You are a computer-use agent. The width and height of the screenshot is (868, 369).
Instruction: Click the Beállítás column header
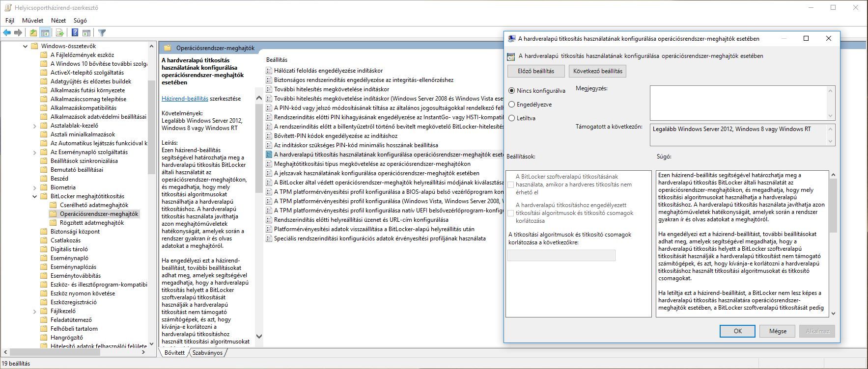(x=277, y=60)
